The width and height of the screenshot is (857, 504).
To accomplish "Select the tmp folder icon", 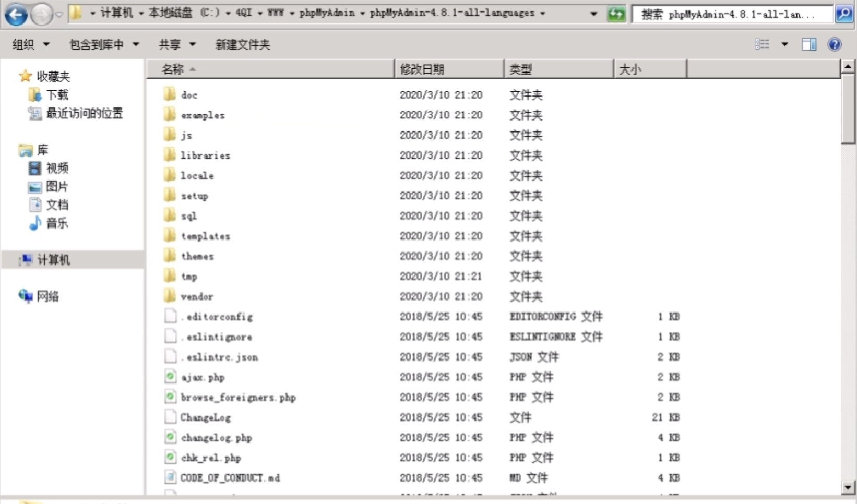I will pyautogui.click(x=170, y=276).
